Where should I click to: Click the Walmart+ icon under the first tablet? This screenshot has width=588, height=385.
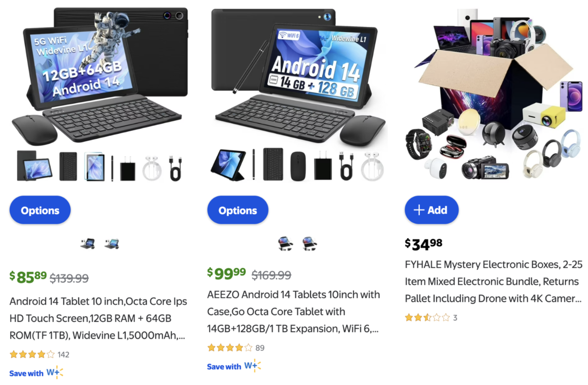(55, 373)
